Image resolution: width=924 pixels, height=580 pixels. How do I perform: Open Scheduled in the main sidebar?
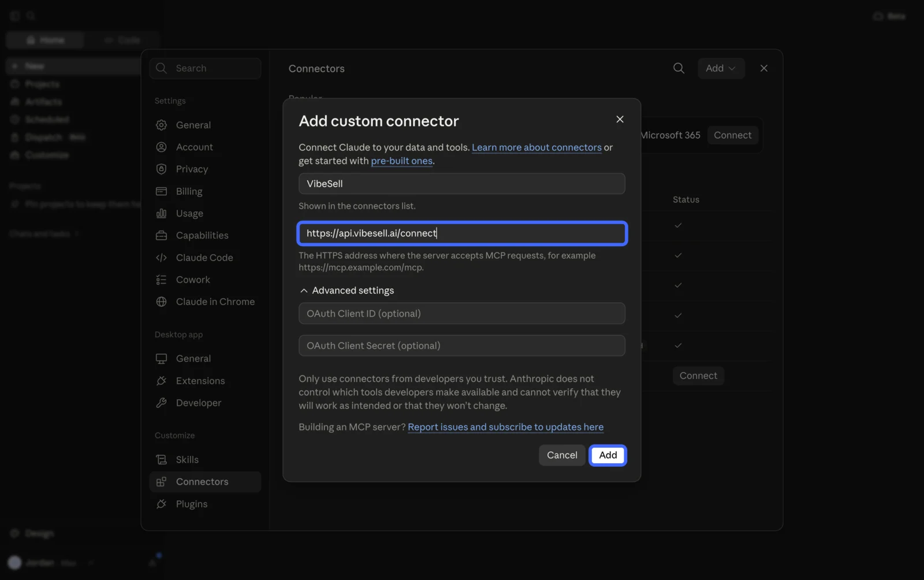click(x=46, y=120)
